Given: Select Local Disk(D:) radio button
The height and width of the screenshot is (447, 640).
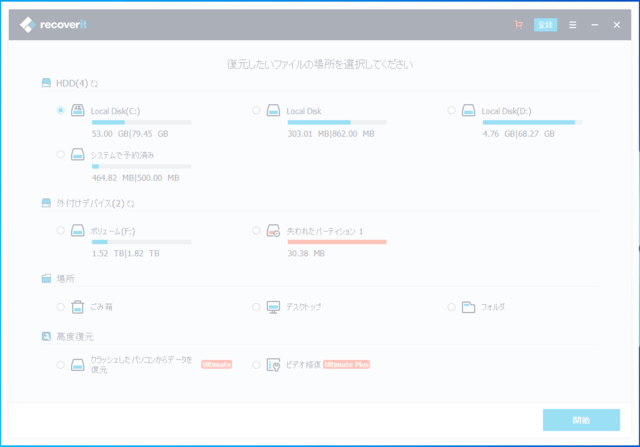Looking at the screenshot, I should pyautogui.click(x=451, y=110).
